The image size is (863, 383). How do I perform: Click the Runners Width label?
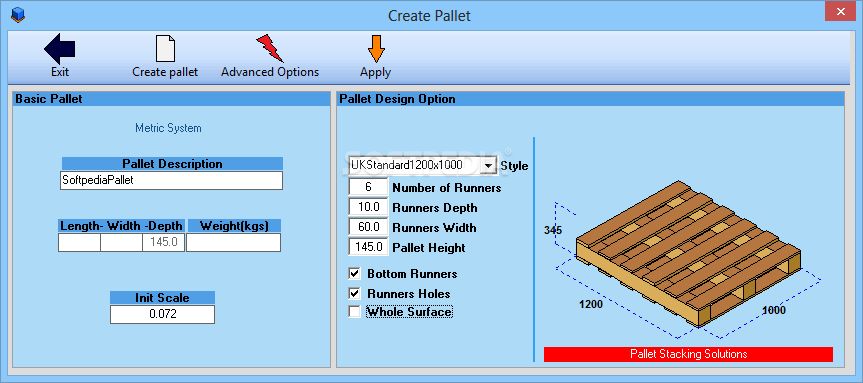[434, 228]
